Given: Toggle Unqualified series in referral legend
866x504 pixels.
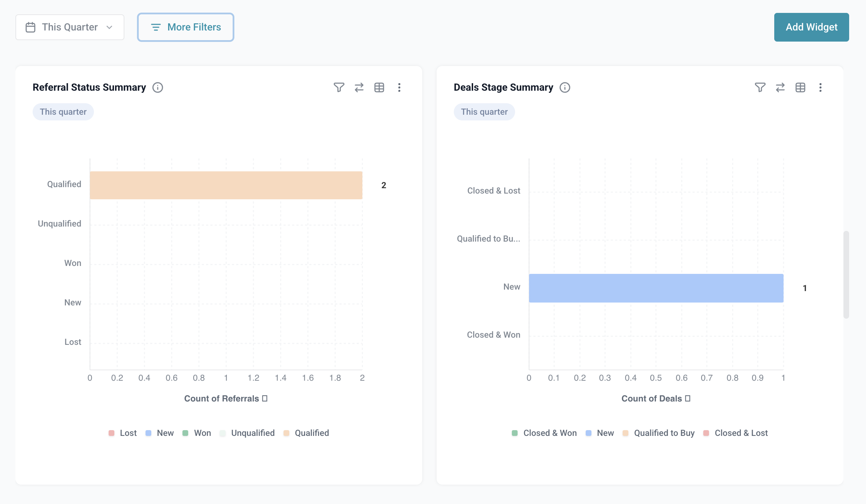Looking at the screenshot, I should [247, 433].
